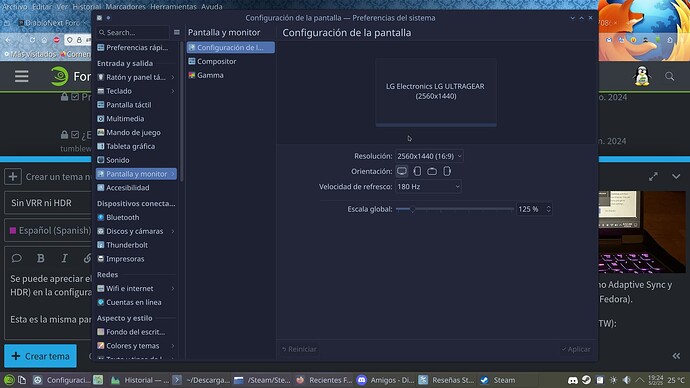Collapse the forum composer with the down chevron

click(676, 176)
